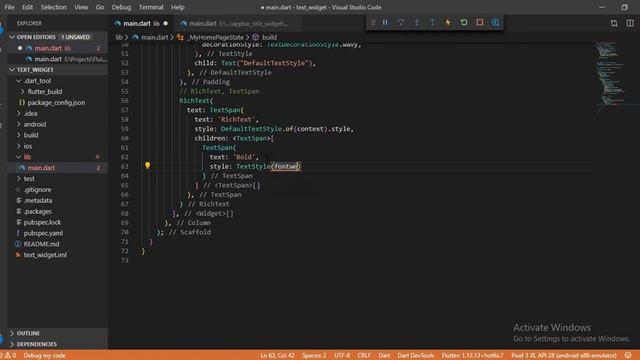Click the Split Editor icon
Image resolution: width=640 pixels, height=360 pixels.
tap(630, 23)
